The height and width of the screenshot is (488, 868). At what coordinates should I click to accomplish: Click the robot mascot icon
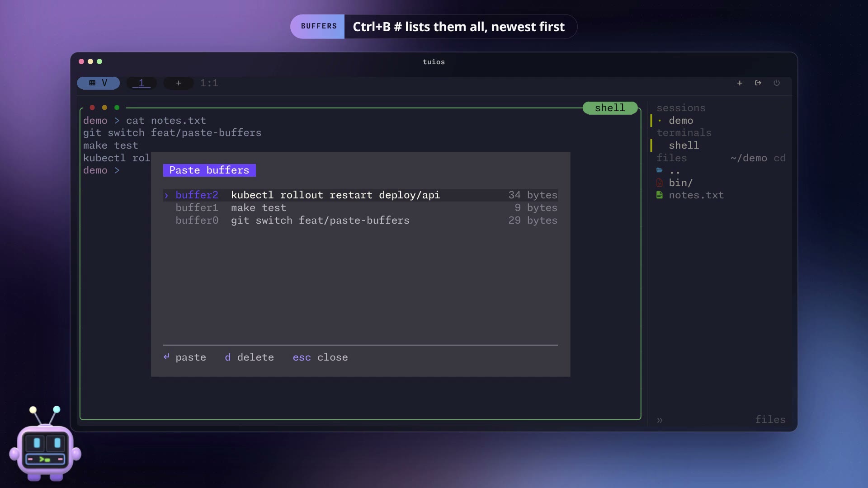click(x=45, y=444)
